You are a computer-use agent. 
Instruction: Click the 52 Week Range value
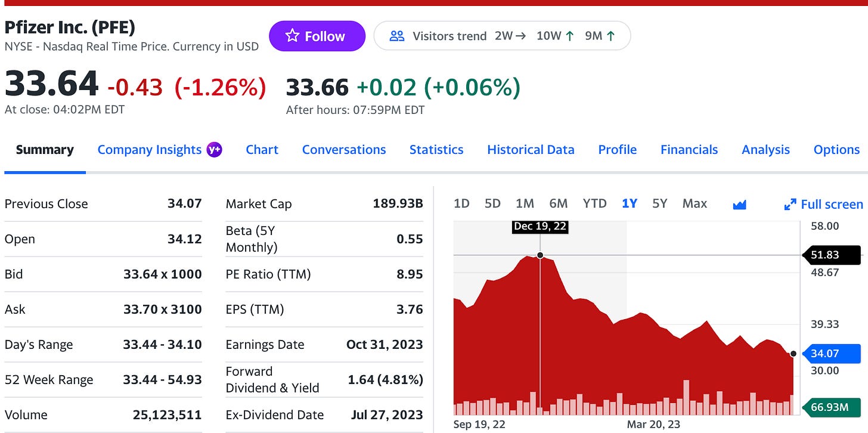click(163, 380)
